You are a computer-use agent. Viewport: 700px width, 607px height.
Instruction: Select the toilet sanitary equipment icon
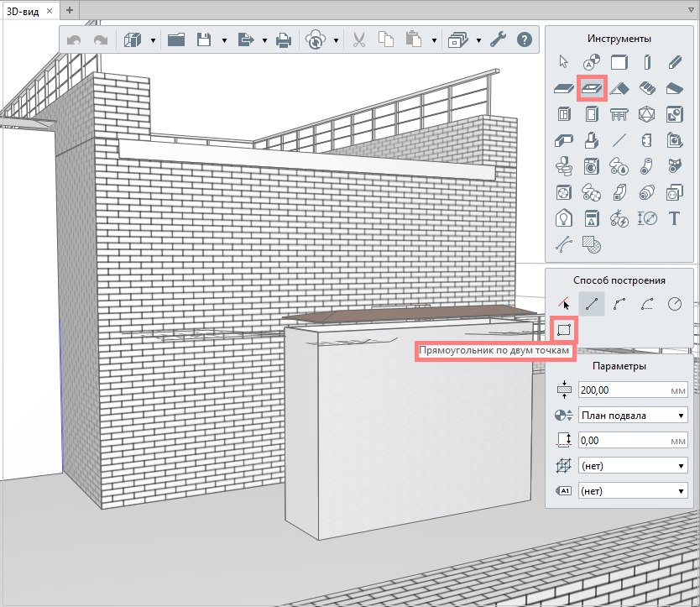pos(564,166)
